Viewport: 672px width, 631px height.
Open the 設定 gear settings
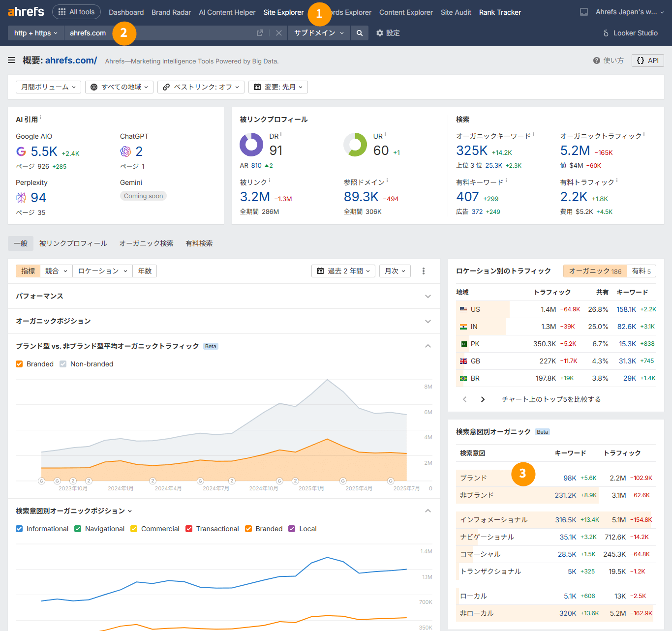tap(387, 33)
